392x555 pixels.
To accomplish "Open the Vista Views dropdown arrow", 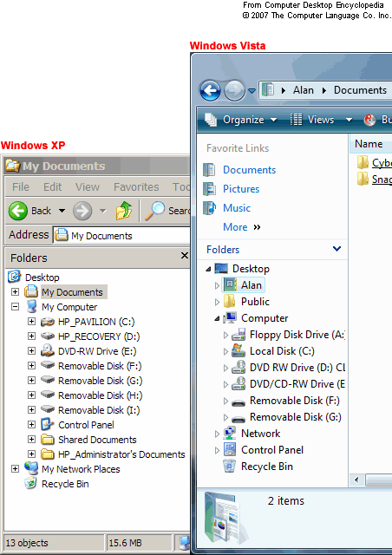I will click(349, 120).
